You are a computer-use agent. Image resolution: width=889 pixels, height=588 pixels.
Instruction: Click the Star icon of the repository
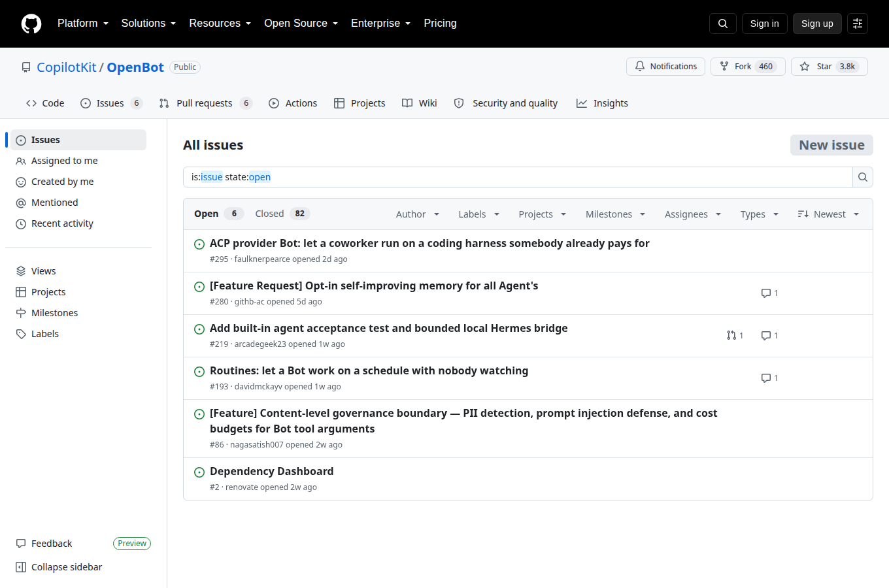805,67
